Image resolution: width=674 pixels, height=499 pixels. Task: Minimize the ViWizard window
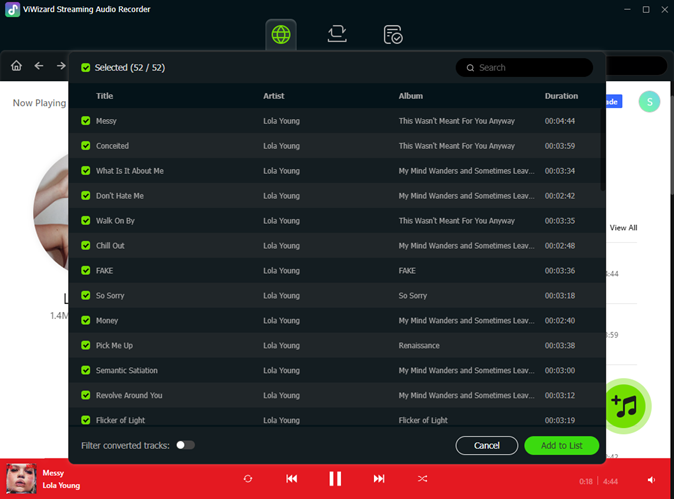(x=627, y=9)
